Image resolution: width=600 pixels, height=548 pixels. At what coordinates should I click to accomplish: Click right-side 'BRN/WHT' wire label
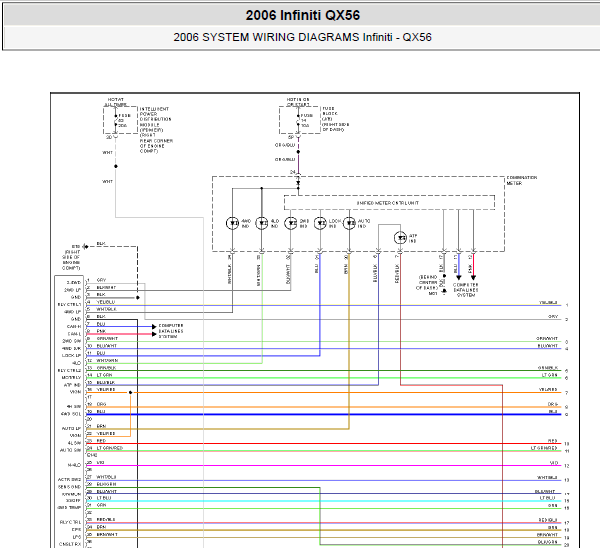(x=547, y=535)
